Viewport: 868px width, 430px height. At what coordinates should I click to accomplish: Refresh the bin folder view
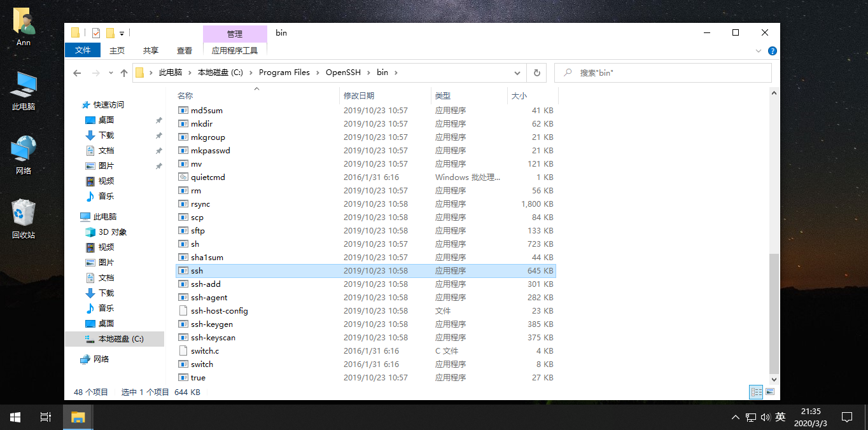coord(536,73)
